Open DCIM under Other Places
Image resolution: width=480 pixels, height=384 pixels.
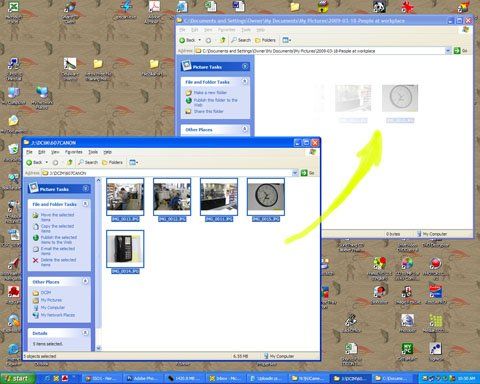pyautogui.click(x=46, y=293)
